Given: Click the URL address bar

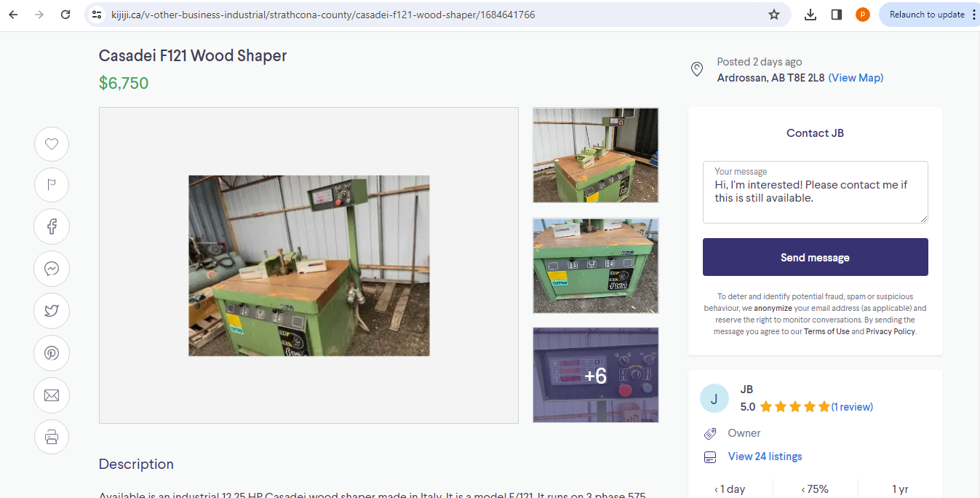Looking at the screenshot, I should (x=437, y=15).
